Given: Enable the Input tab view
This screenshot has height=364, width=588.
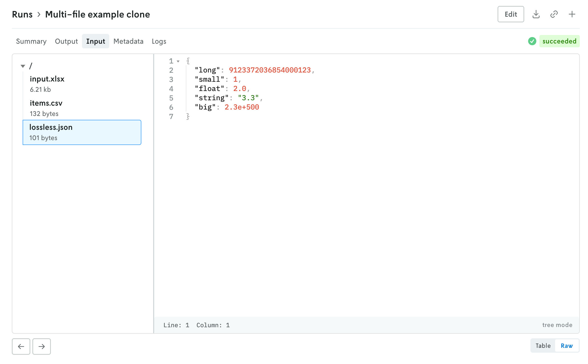Looking at the screenshot, I should point(95,41).
